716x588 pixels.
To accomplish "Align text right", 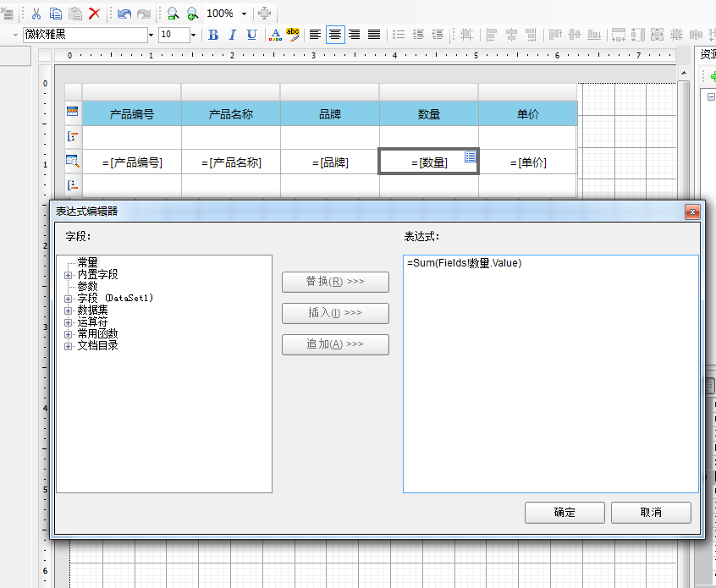I will tap(355, 34).
